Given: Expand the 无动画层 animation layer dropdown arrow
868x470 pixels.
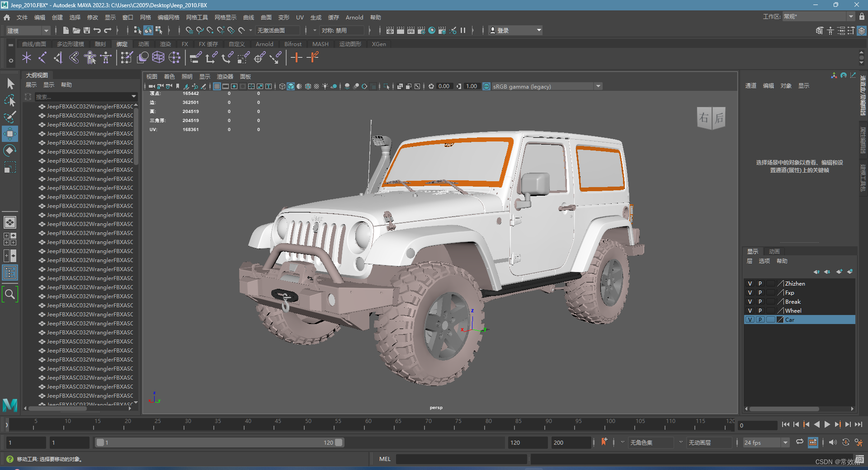Looking at the screenshot, I should coord(680,442).
